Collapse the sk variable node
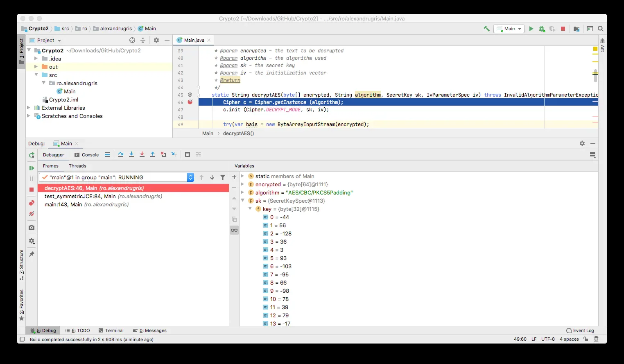The height and width of the screenshot is (364, 624). point(242,201)
